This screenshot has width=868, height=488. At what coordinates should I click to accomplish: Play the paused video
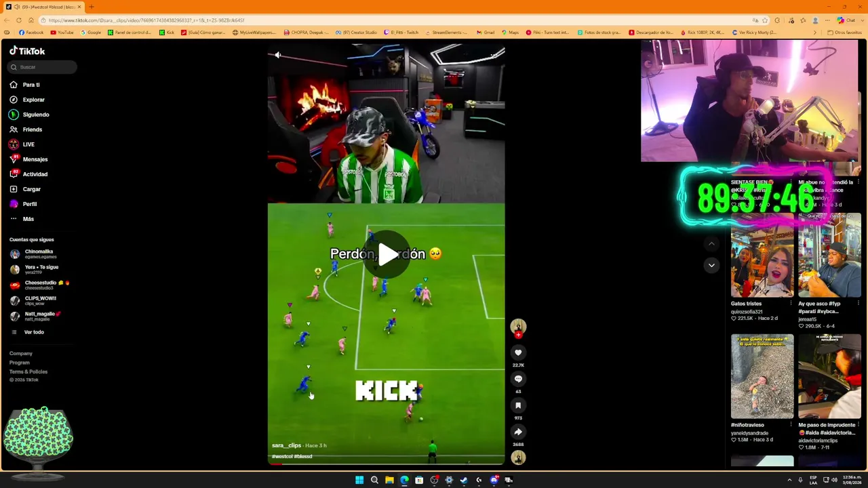(387, 254)
